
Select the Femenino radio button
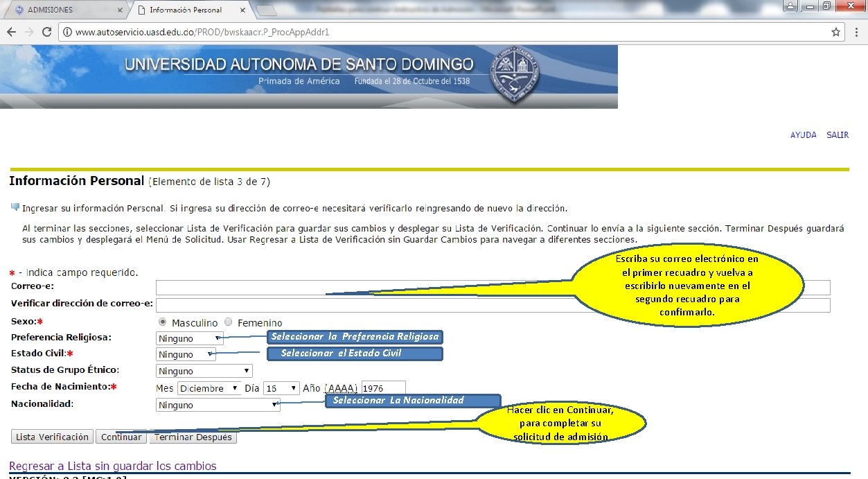pos(229,322)
